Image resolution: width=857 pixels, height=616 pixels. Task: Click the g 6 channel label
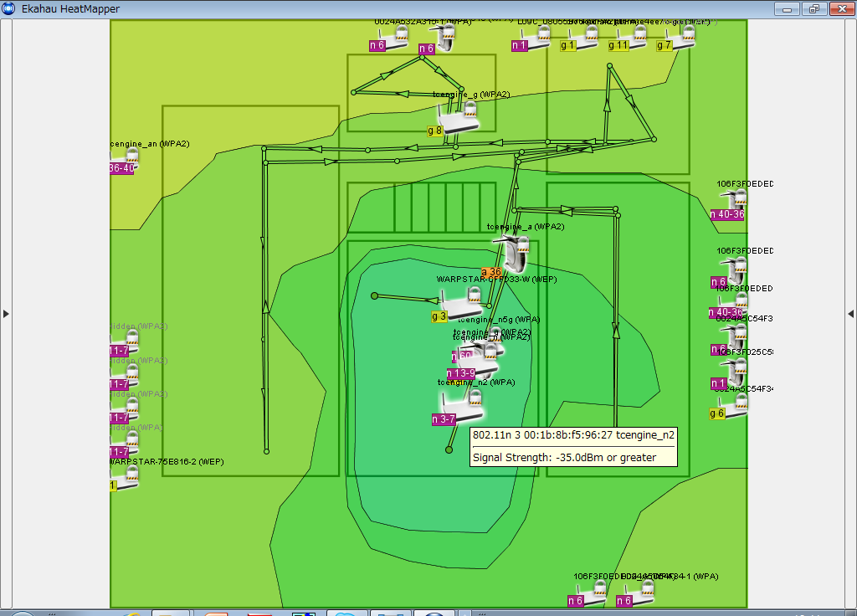tap(716, 413)
